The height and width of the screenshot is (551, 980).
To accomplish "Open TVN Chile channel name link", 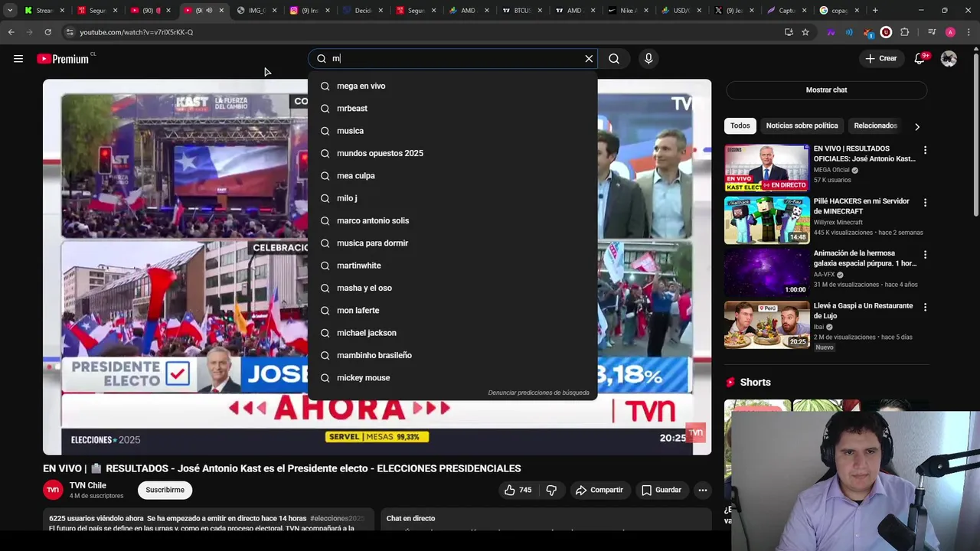I will pos(88,485).
